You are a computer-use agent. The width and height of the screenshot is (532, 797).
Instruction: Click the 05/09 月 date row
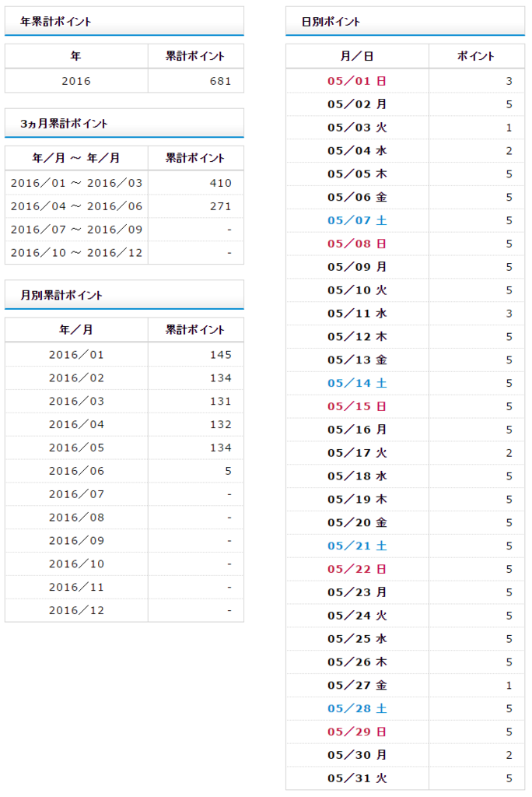(x=405, y=267)
